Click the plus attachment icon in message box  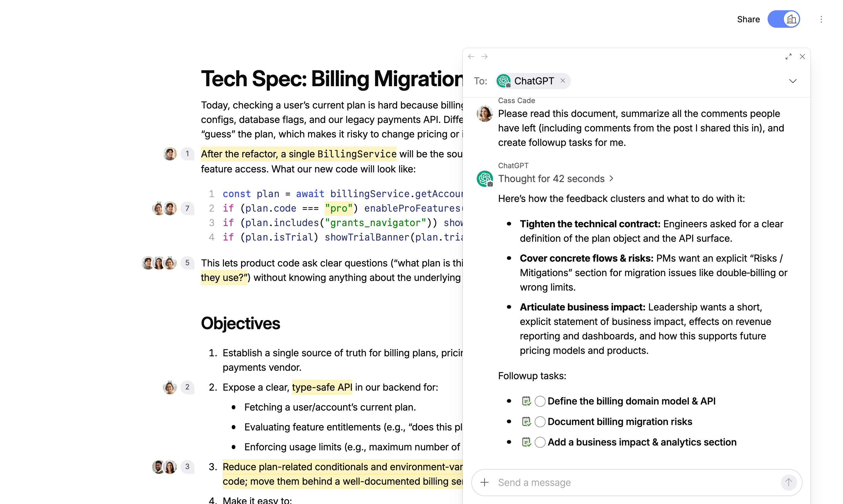click(x=484, y=482)
